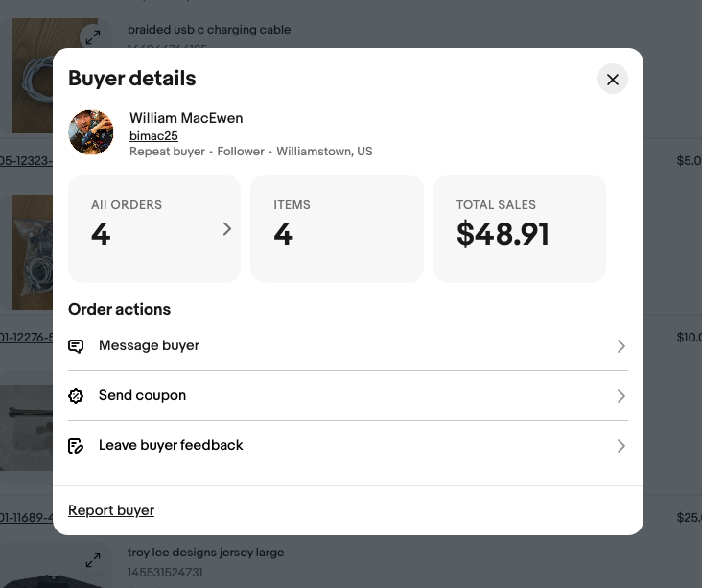The width and height of the screenshot is (702, 588).
Task: Close the Buyer details dialog
Action: coord(612,79)
